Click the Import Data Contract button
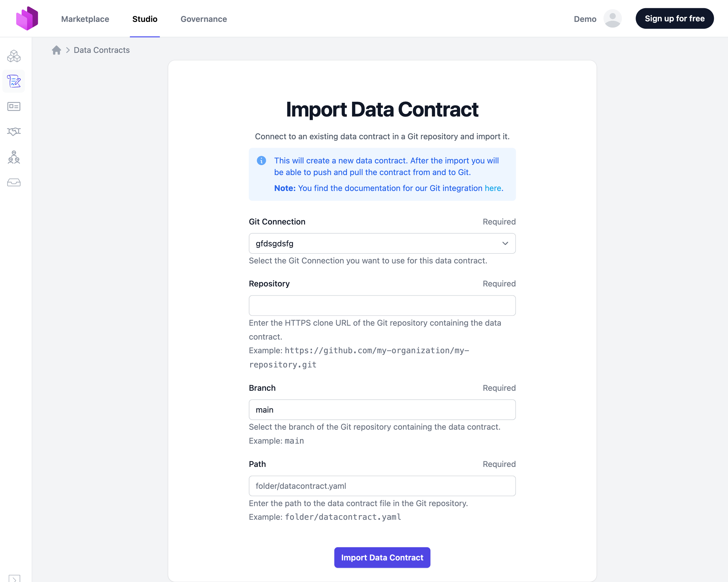The image size is (728, 582). tap(382, 557)
